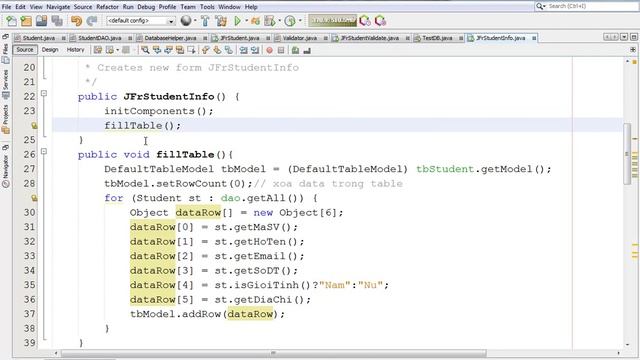Open the Run Project dropdown arrow
This screenshot has width=640, height=360.
click(x=246, y=21)
